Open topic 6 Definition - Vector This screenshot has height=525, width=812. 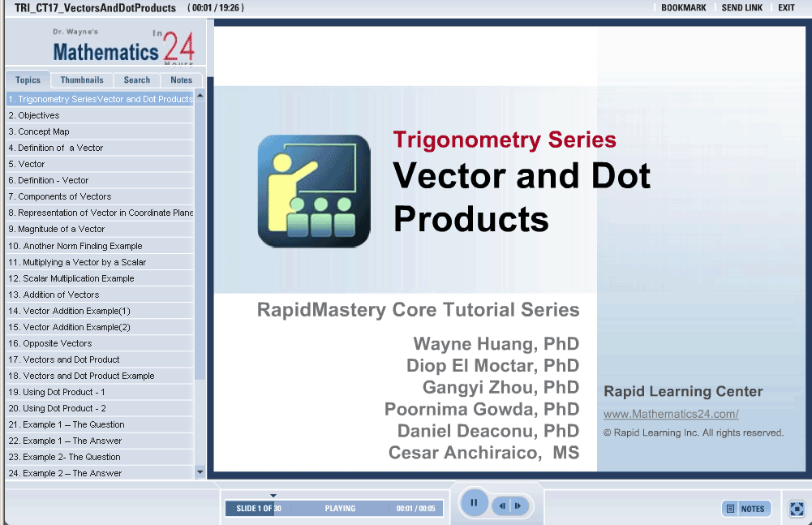tap(100, 180)
